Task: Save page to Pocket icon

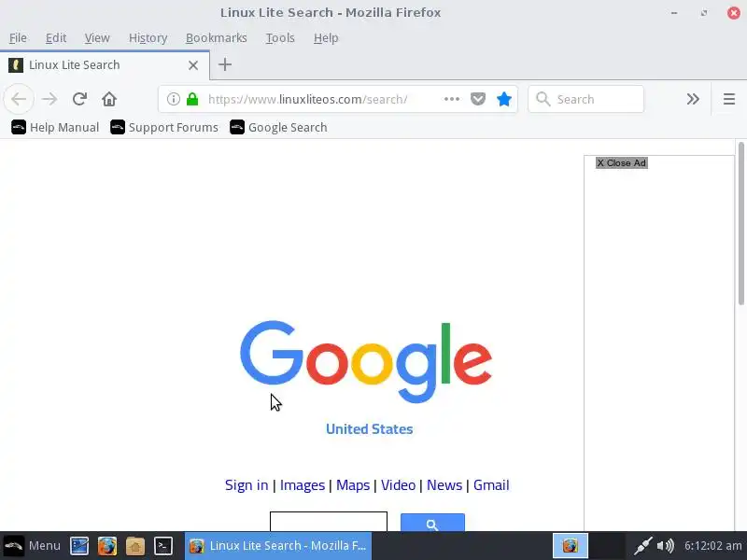Action: tap(478, 99)
